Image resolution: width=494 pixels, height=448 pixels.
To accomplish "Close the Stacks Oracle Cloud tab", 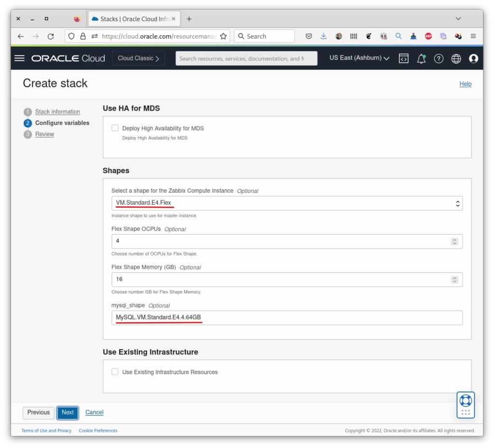I will [173, 19].
